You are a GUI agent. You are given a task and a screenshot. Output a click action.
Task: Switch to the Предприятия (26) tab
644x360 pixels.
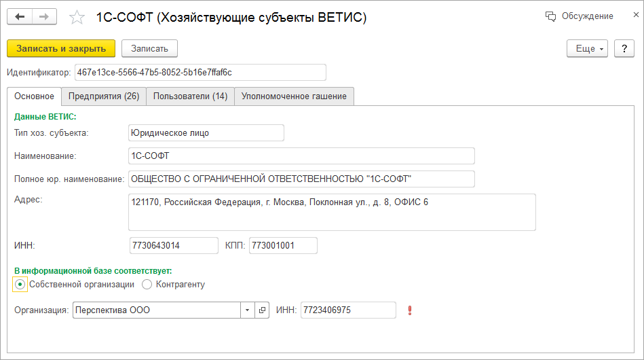point(104,96)
